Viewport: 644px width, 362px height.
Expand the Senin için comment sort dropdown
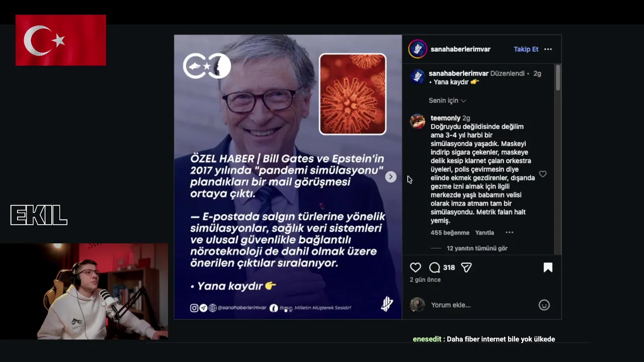pos(447,101)
